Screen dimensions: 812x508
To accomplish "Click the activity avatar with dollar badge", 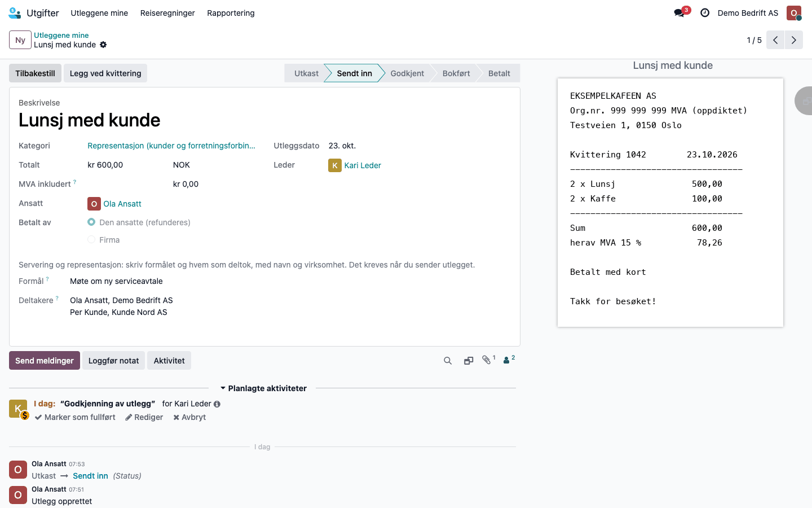I will coord(19,409).
